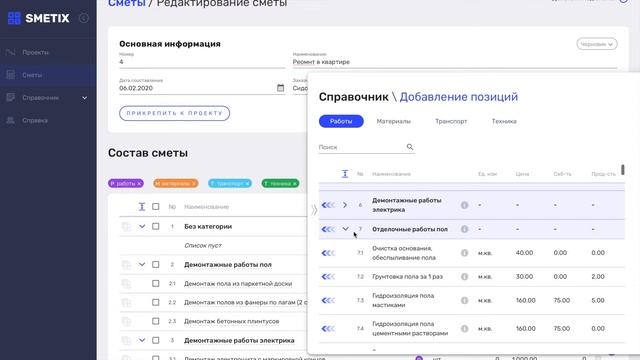This screenshot has width=640, height=360.
Task: Click Прикрепить к проекту button
Action: (x=174, y=113)
